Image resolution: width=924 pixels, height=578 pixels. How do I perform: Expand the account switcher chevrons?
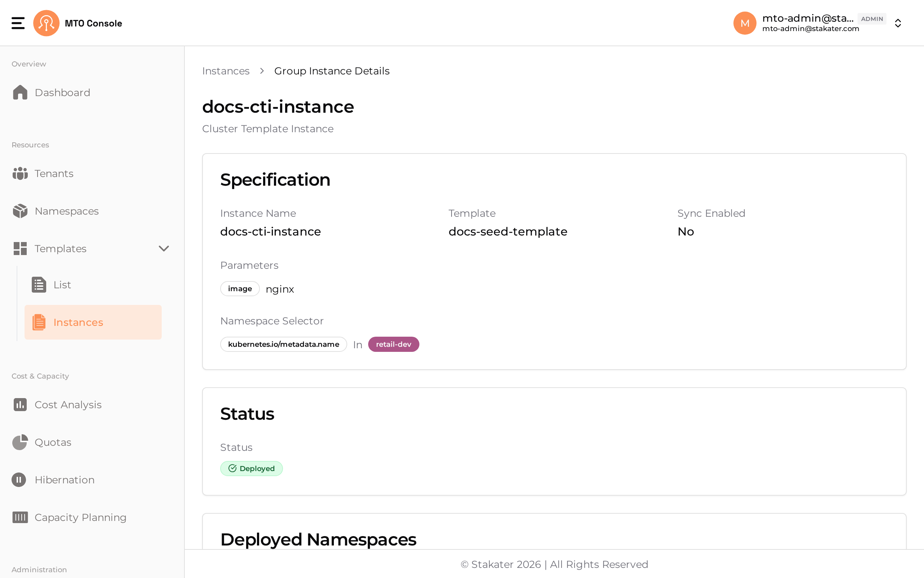(x=898, y=23)
